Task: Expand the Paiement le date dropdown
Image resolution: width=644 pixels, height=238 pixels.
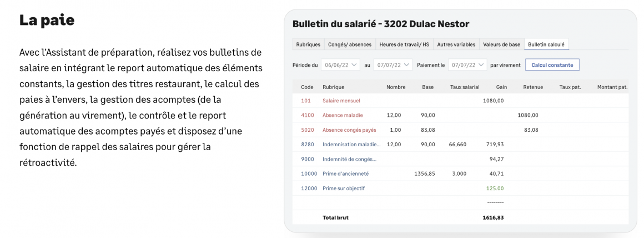Action: click(467, 65)
